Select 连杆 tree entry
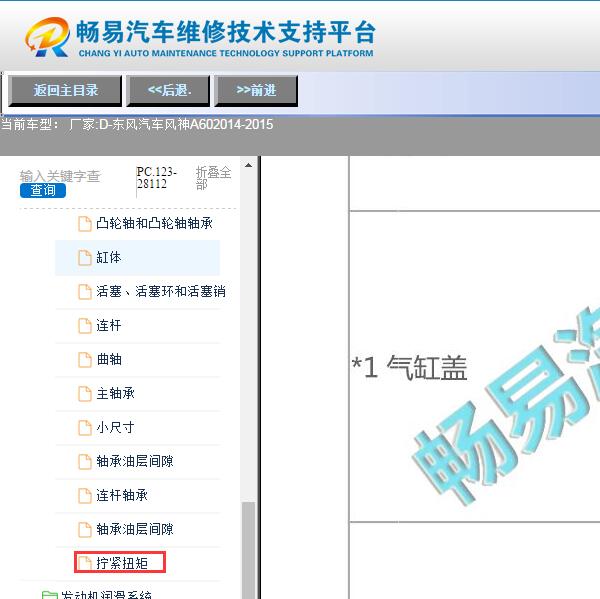Screen dimensions: 600x599 109,326
